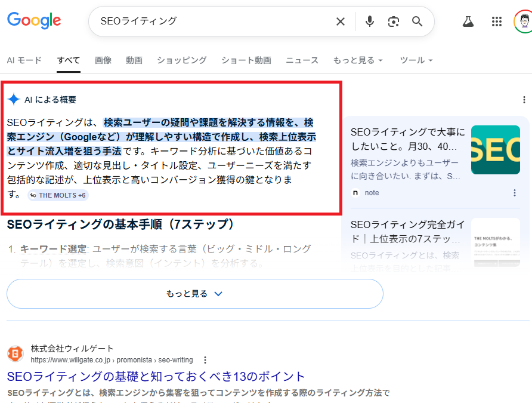Switch to the 画像 tab

103,60
